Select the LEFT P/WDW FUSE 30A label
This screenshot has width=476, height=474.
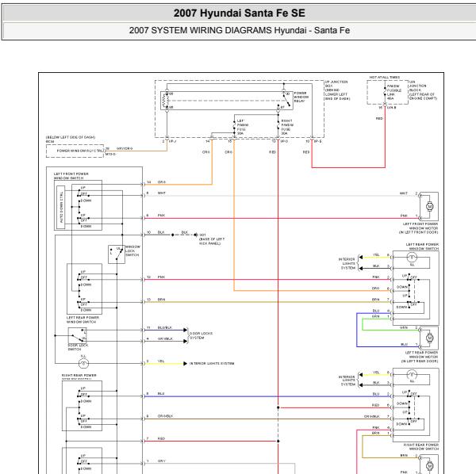[243, 127]
